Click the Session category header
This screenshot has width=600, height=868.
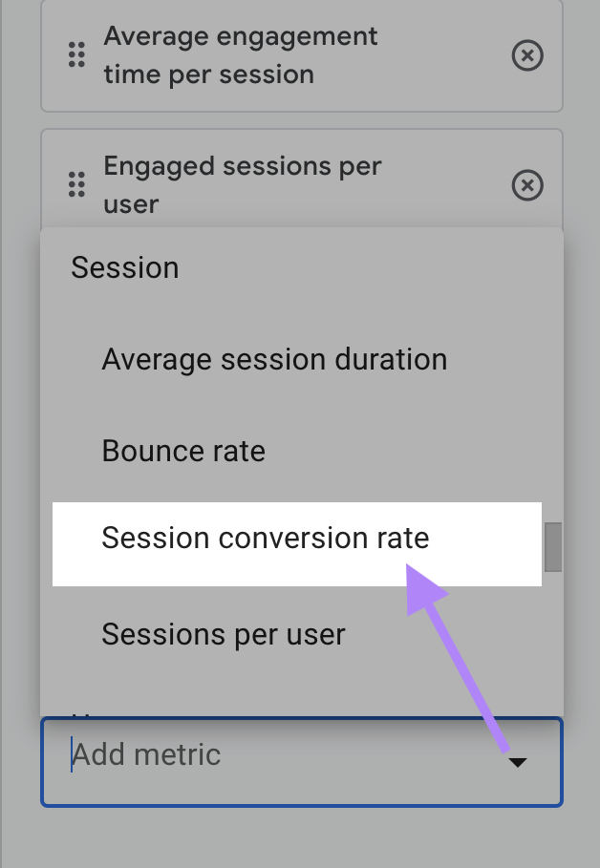[125, 268]
